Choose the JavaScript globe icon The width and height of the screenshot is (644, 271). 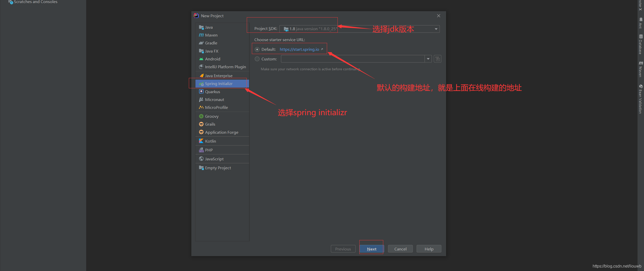pyautogui.click(x=201, y=159)
